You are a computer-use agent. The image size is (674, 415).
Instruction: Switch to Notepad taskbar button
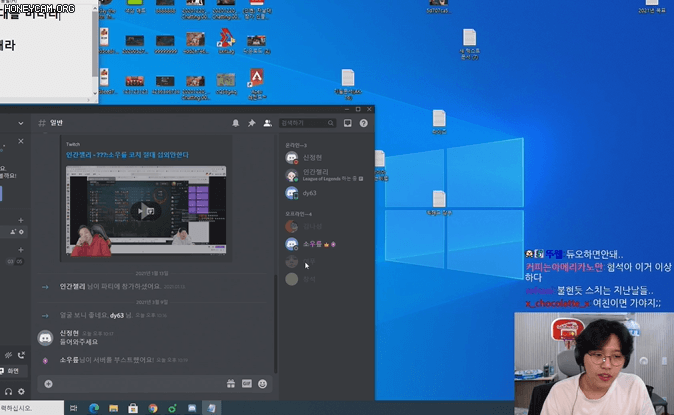tap(211, 408)
